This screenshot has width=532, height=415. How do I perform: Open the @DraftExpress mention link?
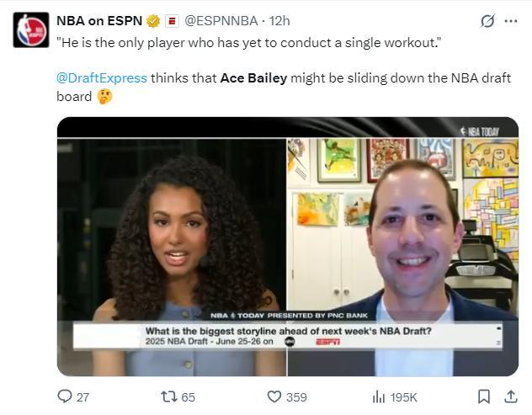coord(101,78)
